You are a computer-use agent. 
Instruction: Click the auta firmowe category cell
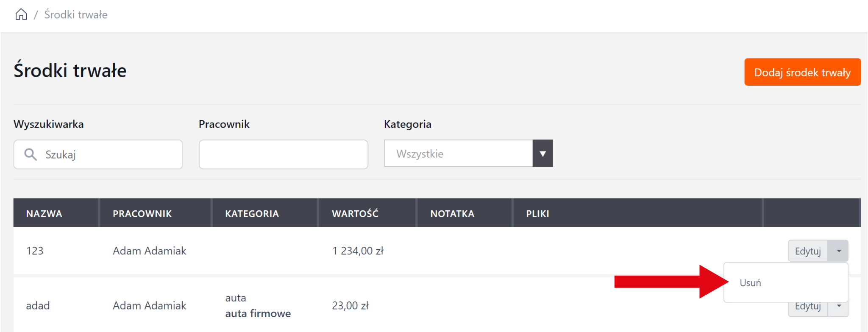click(x=258, y=313)
